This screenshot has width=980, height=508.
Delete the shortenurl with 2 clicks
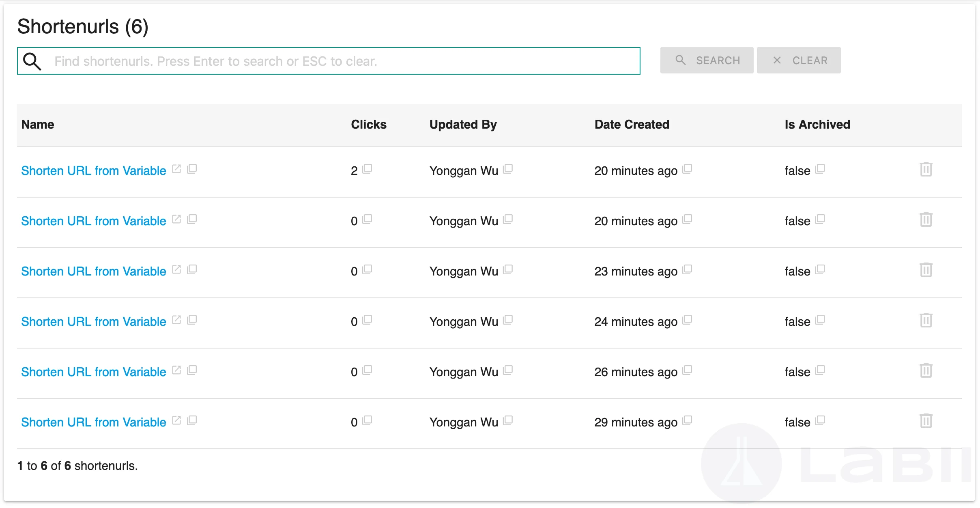pos(926,169)
